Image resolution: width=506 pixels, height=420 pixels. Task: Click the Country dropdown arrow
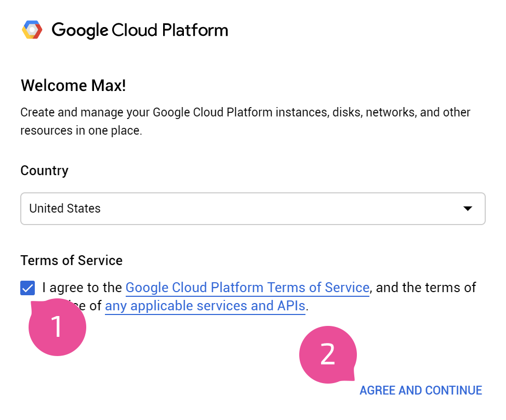tap(468, 208)
